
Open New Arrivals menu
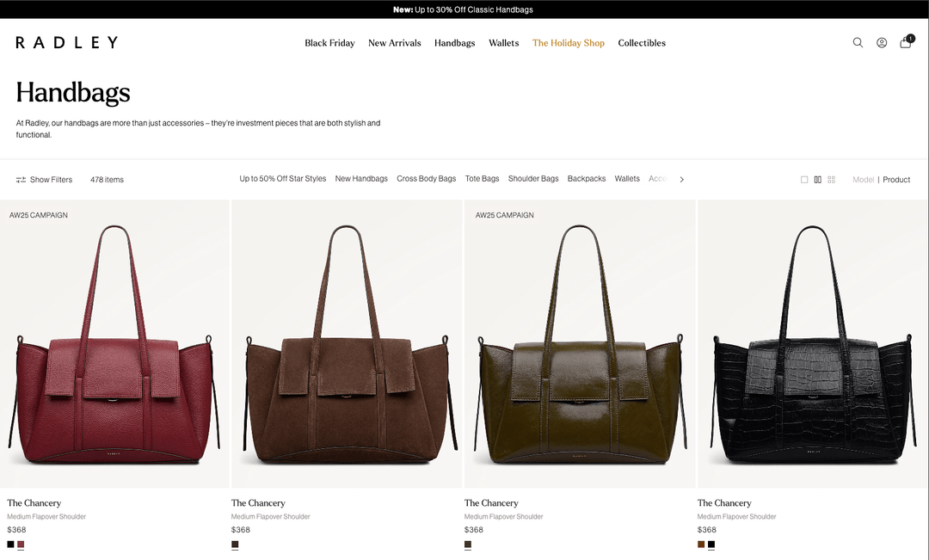pyautogui.click(x=395, y=43)
